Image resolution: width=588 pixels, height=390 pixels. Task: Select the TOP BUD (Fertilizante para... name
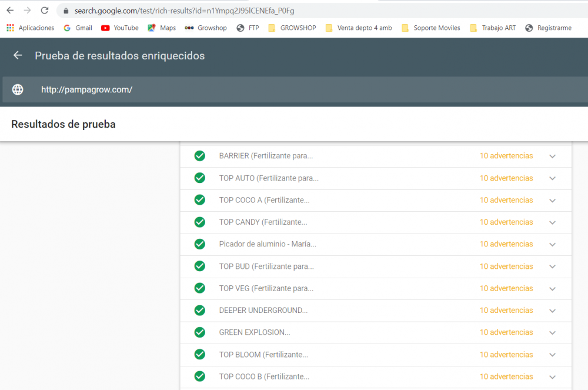click(x=266, y=266)
